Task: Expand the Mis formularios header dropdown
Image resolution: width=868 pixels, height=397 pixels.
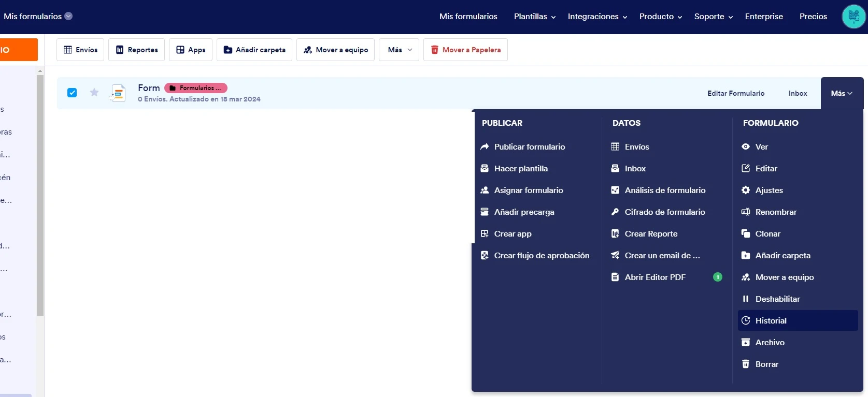Action: tap(68, 16)
